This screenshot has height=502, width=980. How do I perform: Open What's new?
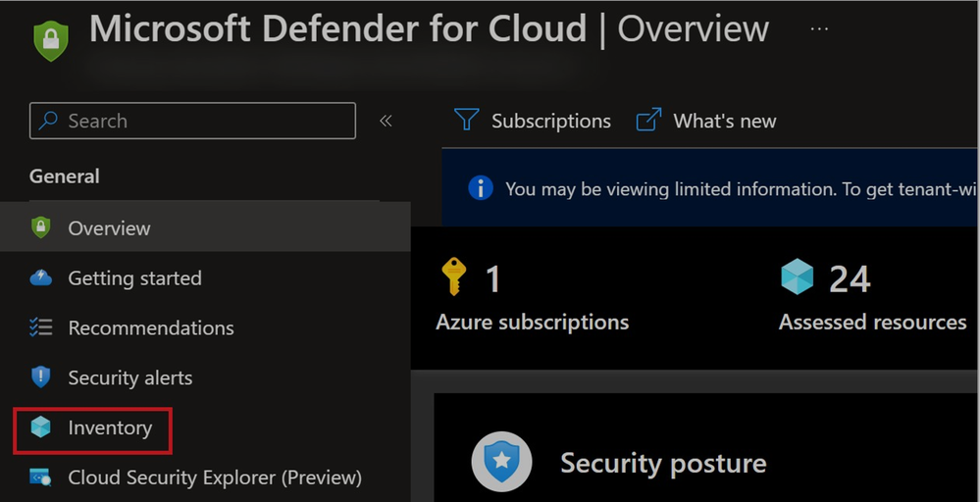pos(706,120)
